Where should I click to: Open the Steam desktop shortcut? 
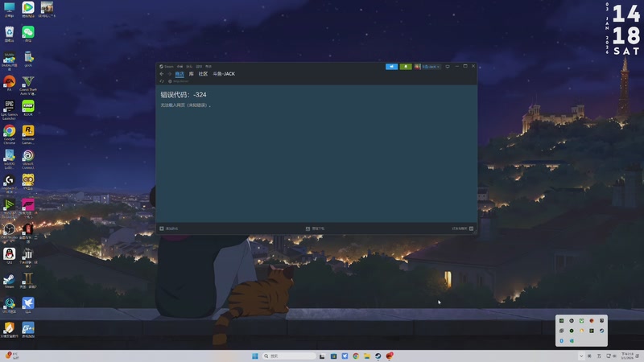10,280
